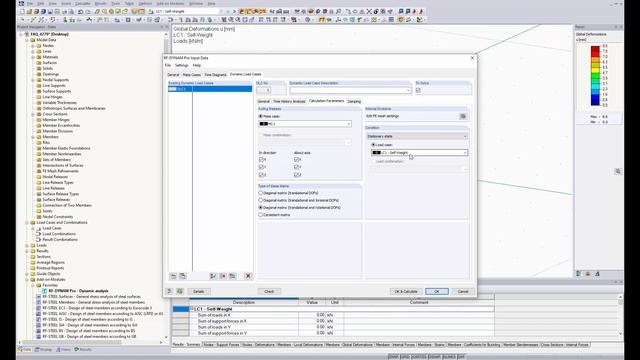Click the Materials folder icon in navigator

pos(39,57)
